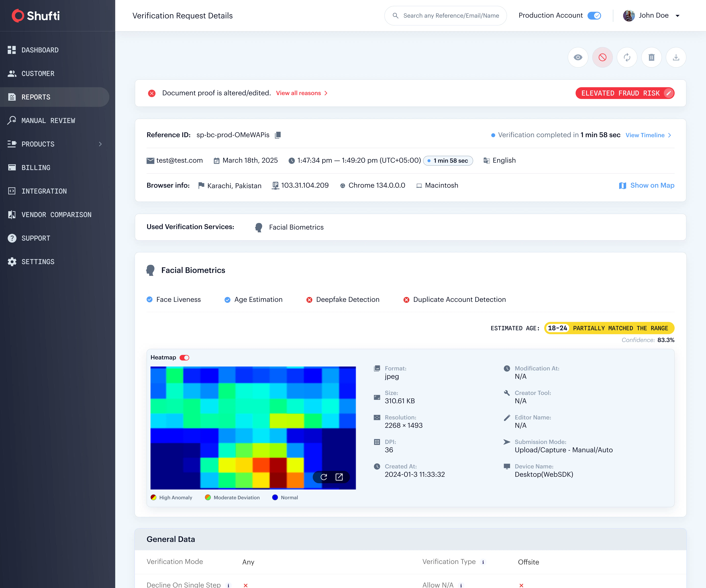706x588 pixels.
Task: Click the Reference ID sp-bc-prod-OMeWAPis text
Action: (x=233, y=135)
